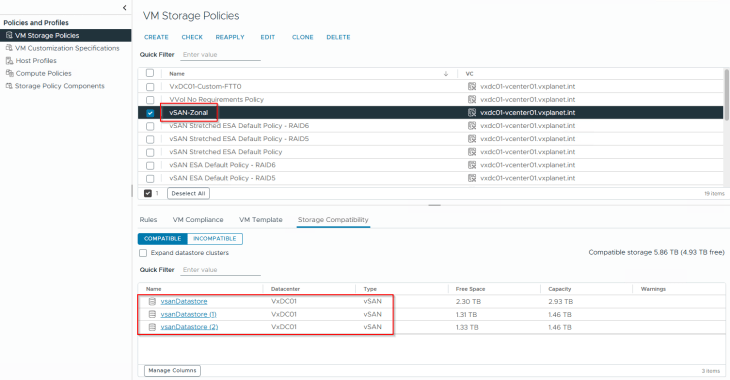Image resolution: width=730 pixels, height=380 pixels.
Task: Click vCenter icon in vSAN Stretched ESA Default row
Action: pyautogui.click(x=472, y=151)
